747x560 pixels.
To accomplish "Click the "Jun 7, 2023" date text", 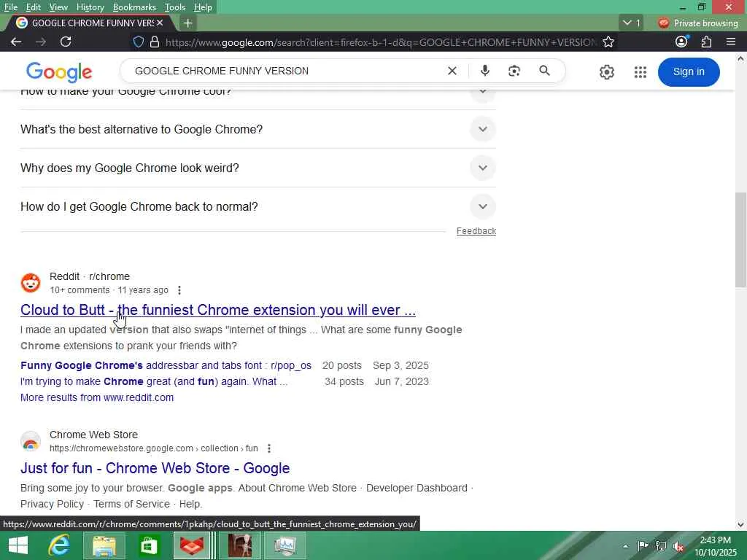I will point(402,381).
